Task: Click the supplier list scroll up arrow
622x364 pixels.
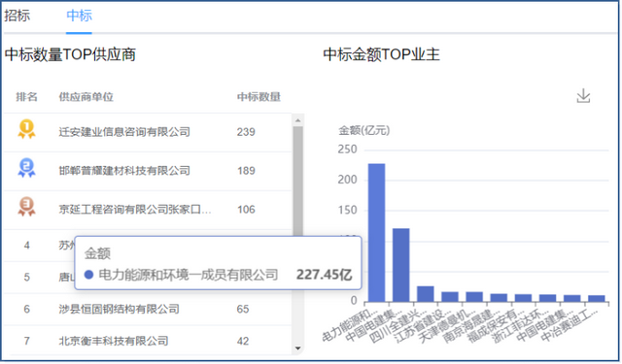Action: (298, 120)
